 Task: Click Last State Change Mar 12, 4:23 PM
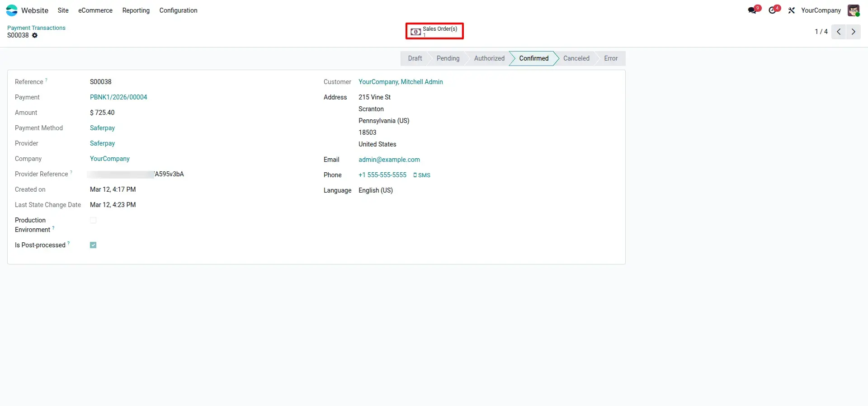pyautogui.click(x=113, y=205)
